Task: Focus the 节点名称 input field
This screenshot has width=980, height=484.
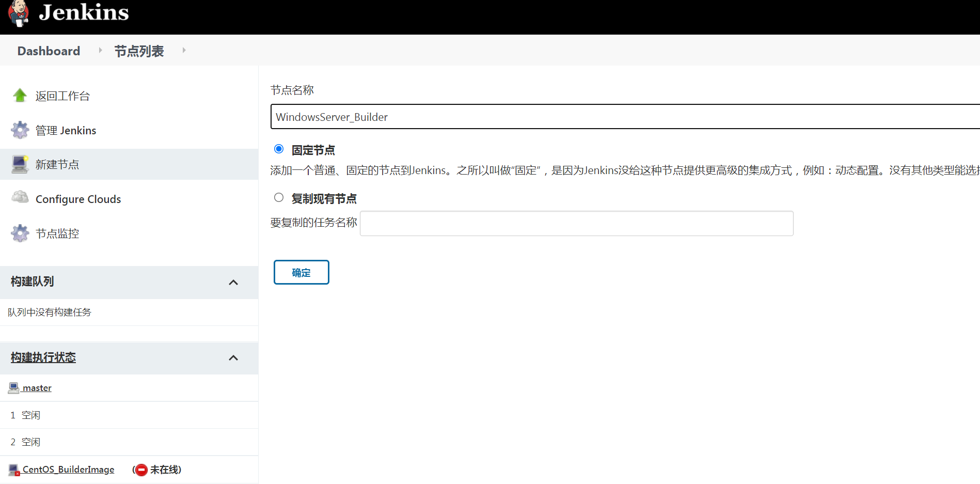Action: pyautogui.click(x=625, y=117)
